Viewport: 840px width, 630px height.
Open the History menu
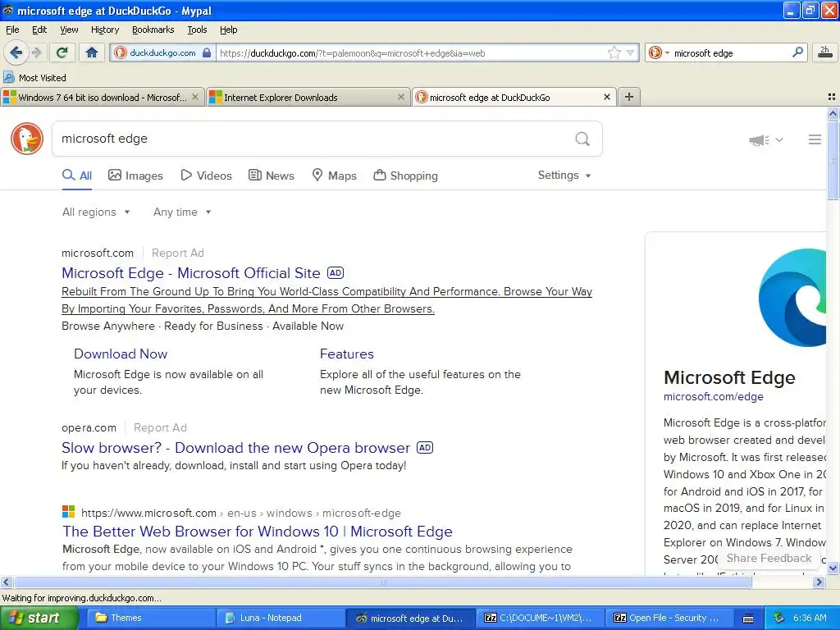tap(104, 30)
